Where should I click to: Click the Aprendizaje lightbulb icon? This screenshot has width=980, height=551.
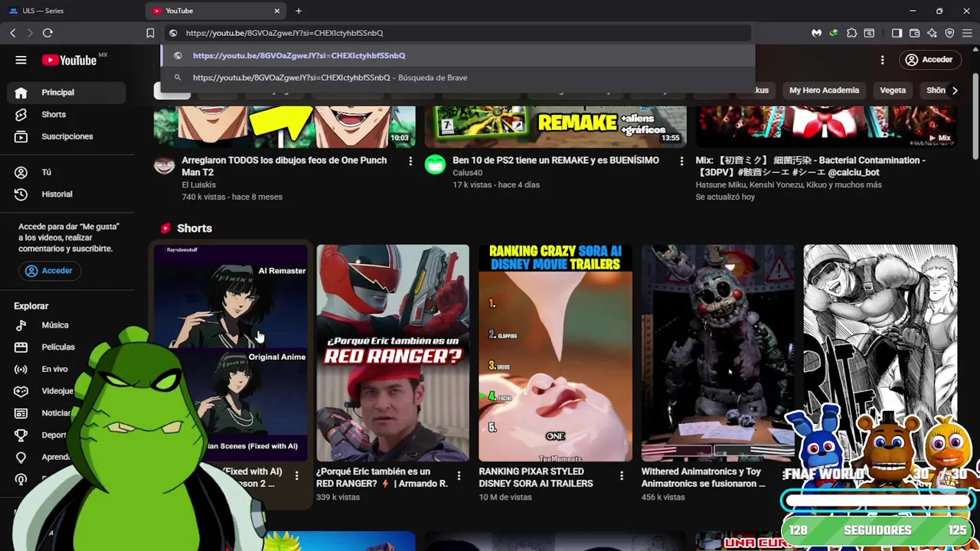tap(21, 458)
